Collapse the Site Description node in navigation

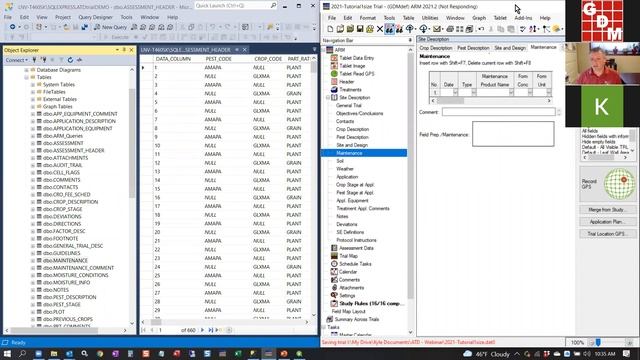[327, 98]
